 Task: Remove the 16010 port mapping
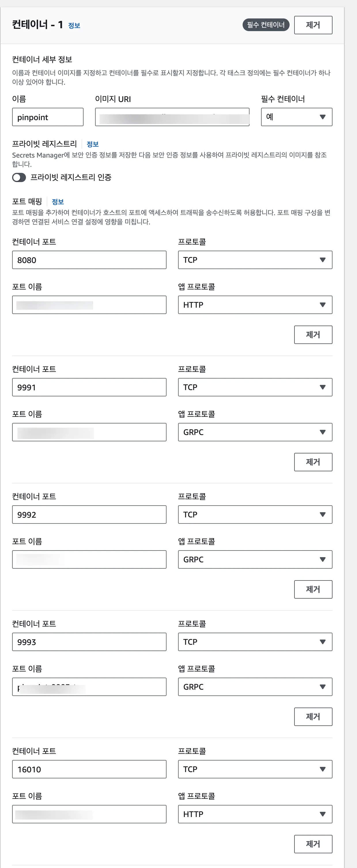313,844
